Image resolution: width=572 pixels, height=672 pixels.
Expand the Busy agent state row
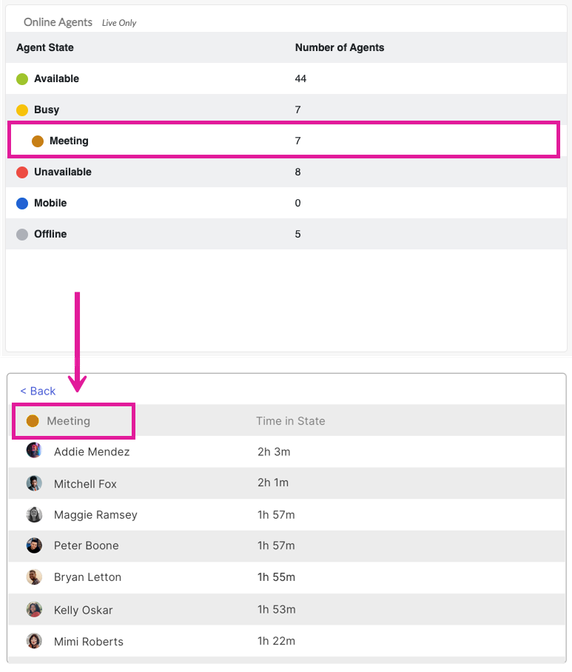[286, 110]
